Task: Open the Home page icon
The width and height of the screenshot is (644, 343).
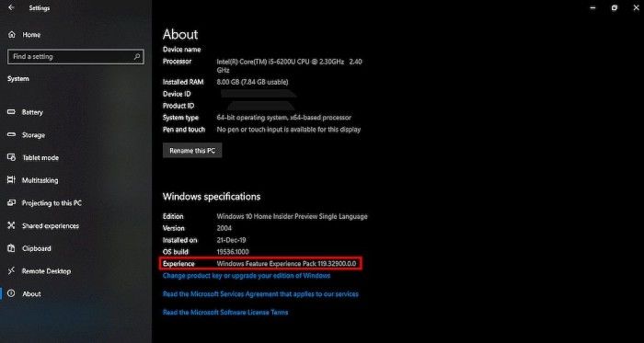Action: [11, 35]
